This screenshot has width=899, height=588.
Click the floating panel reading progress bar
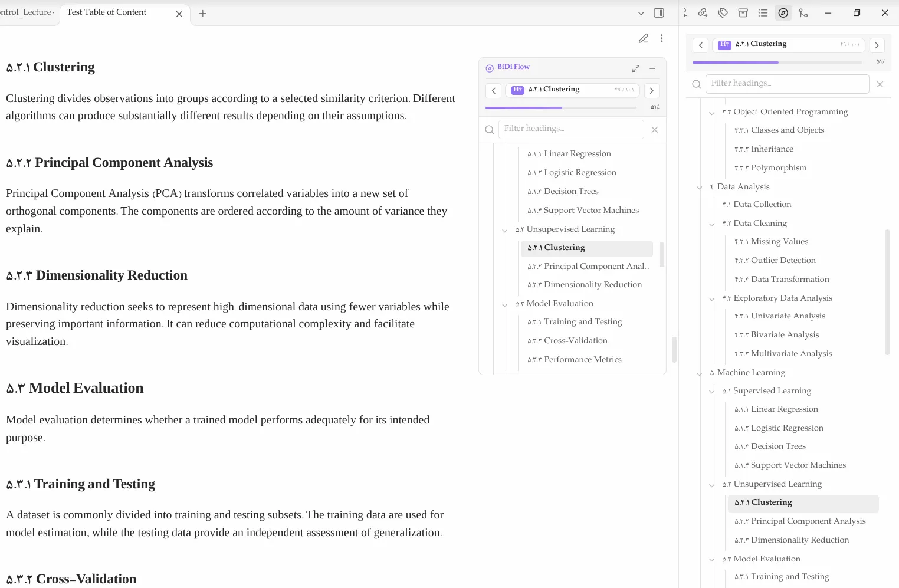[x=561, y=107]
